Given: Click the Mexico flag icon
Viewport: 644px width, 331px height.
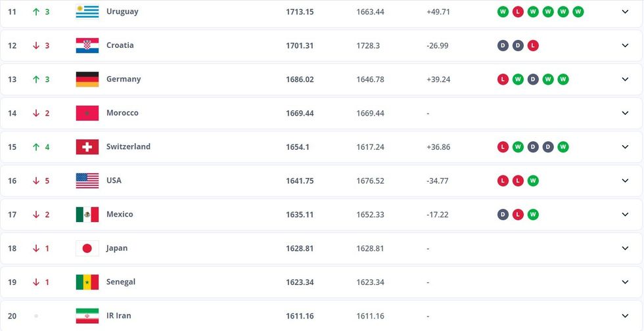Looking at the screenshot, I should pos(87,215).
